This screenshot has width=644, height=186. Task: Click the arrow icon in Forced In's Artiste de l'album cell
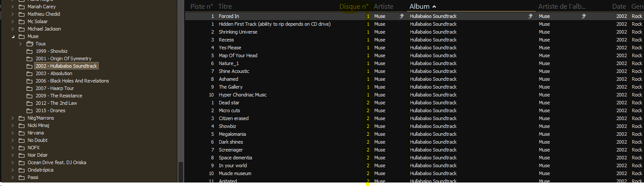tap(584, 16)
